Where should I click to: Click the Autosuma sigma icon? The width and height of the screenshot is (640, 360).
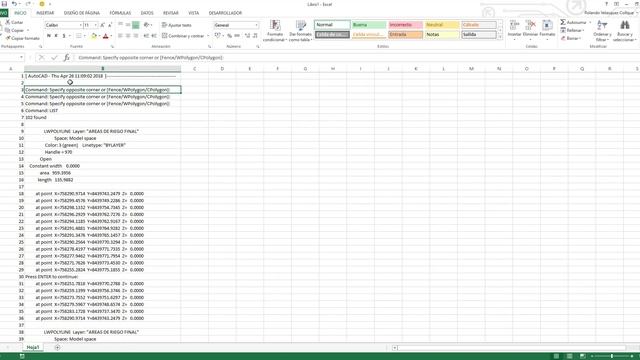click(x=563, y=22)
